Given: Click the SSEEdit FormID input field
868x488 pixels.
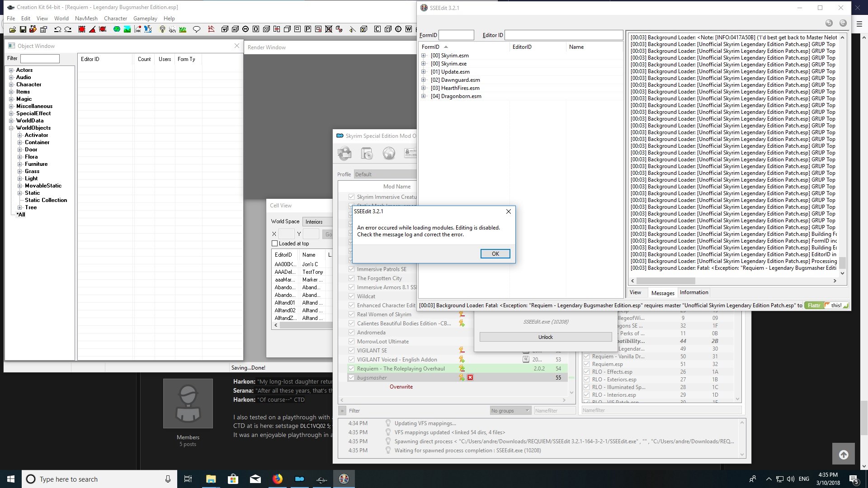Looking at the screenshot, I should click(x=456, y=35).
